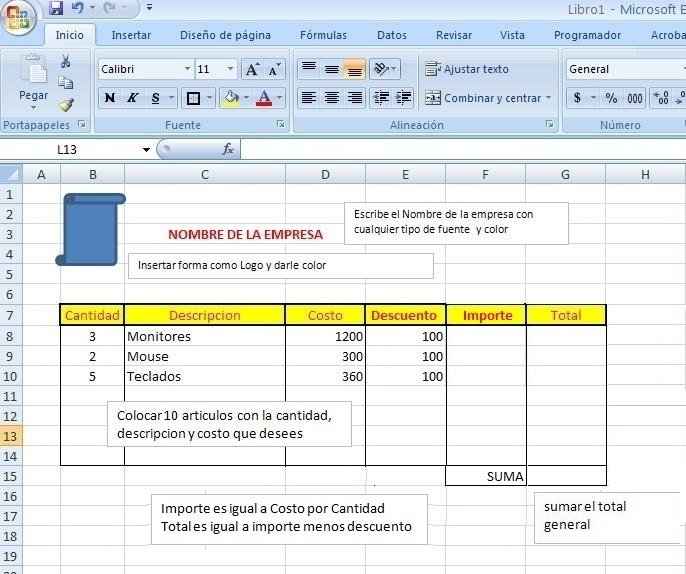
Task: Expand the font size dropdown
Action: point(231,69)
